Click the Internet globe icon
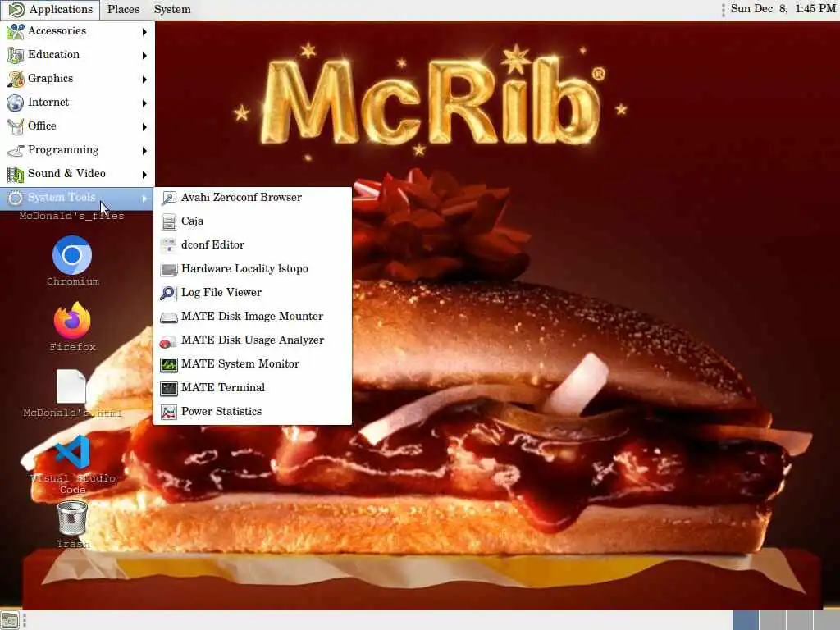This screenshot has width=840, height=630. (x=15, y=103)
